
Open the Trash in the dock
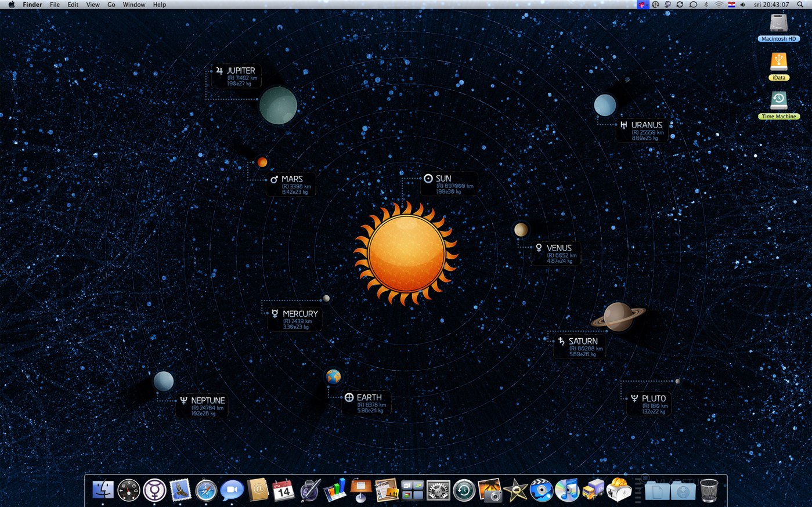pyautogui.click(x=709, y=491)
